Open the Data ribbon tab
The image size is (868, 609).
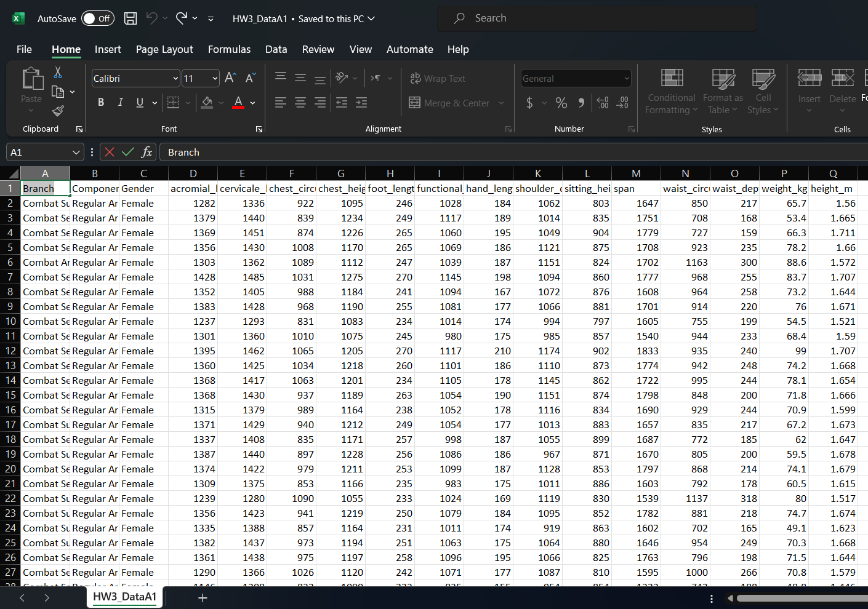[276, 49]
